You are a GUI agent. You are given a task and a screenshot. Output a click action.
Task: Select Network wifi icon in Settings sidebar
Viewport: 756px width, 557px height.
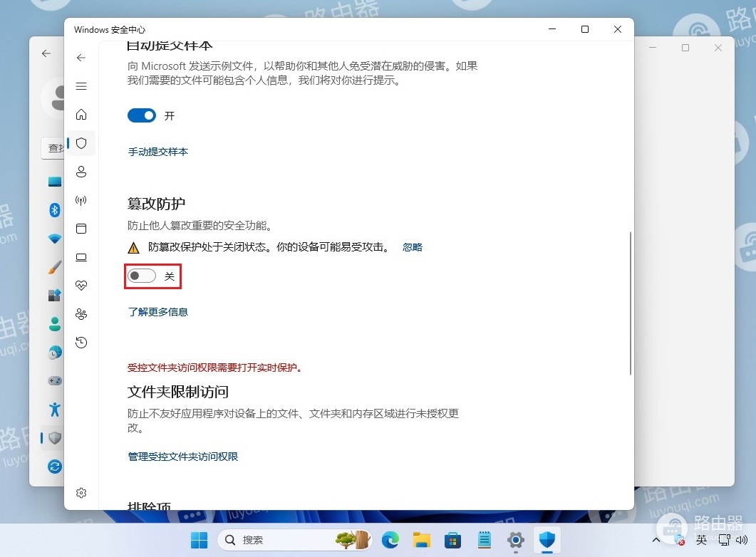click(x=54, y=239)
